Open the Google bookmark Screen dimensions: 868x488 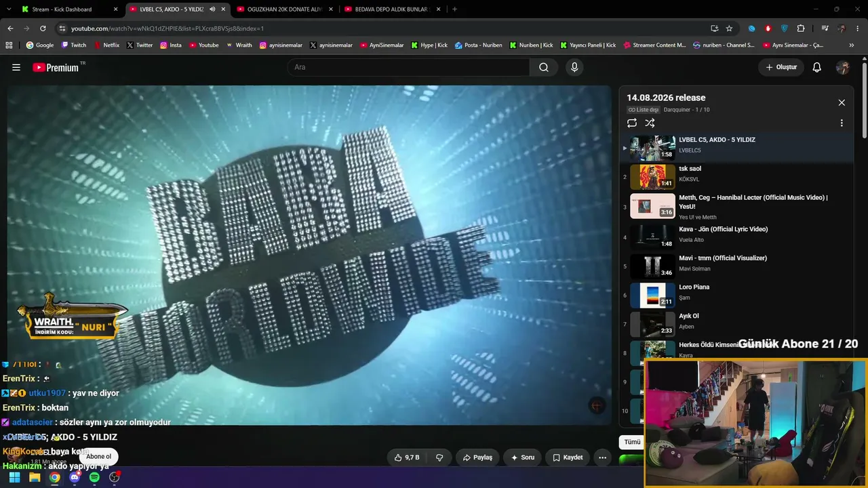[x=39, y=45]
